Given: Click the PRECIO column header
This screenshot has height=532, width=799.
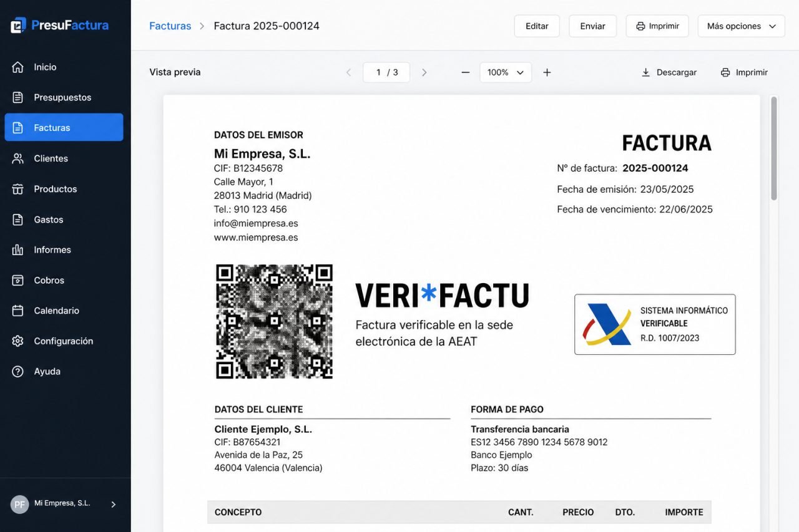Looking at the screenshot, I should pyautogui.click(x=578, y=513).
